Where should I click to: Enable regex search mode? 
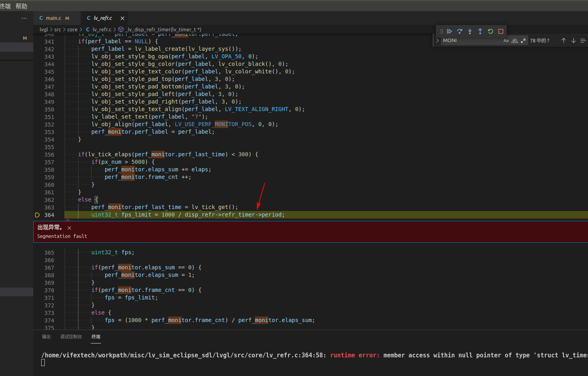coord(523,40)
